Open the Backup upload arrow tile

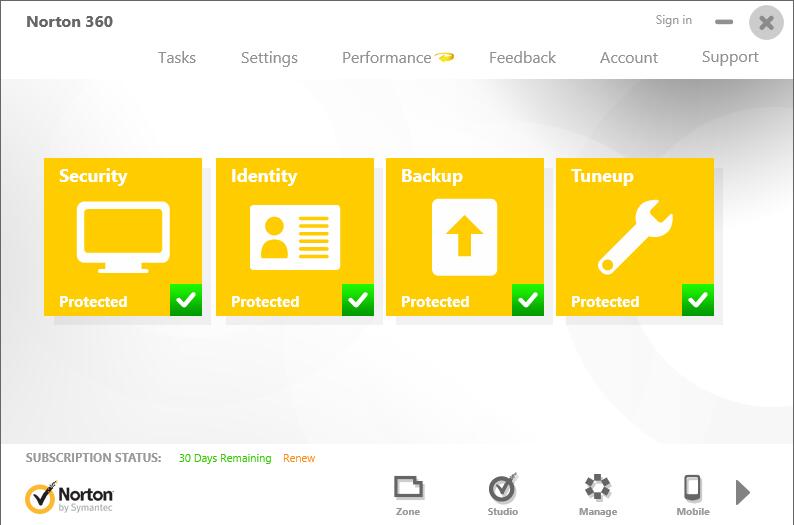(x=464, y=237)
